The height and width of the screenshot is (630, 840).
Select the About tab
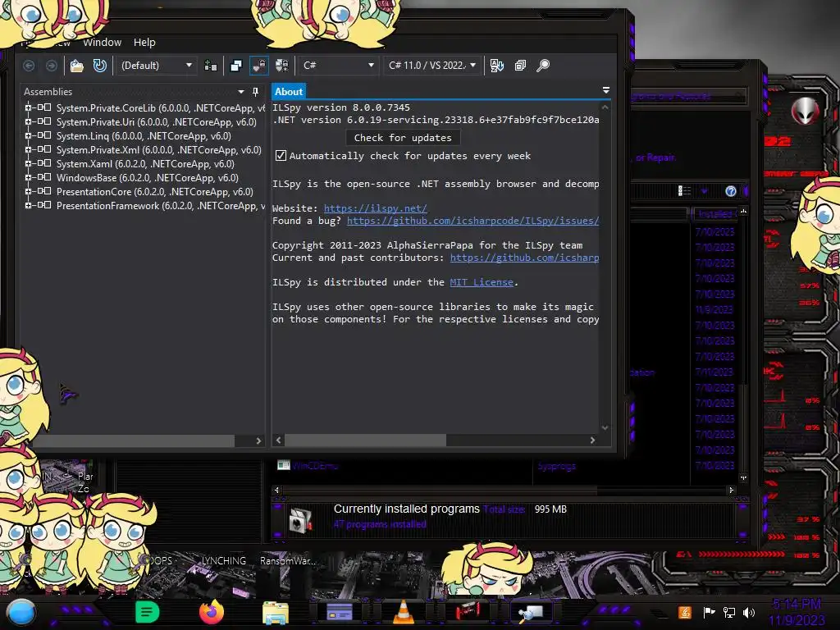[289, 92]
